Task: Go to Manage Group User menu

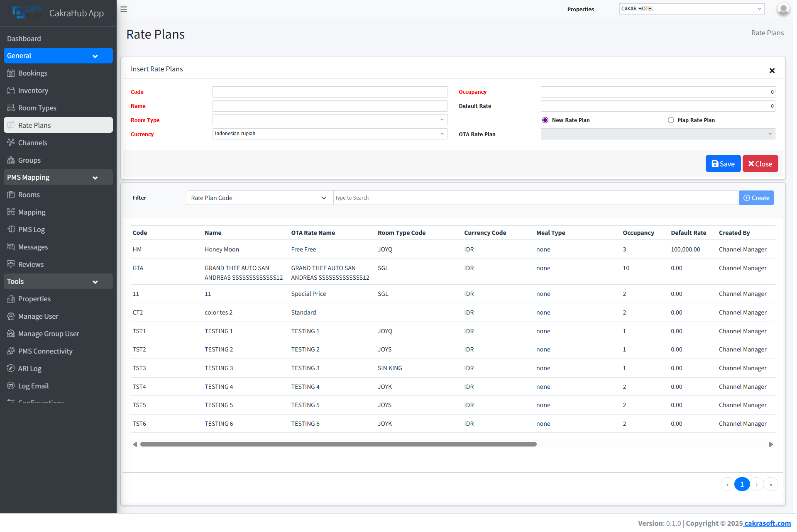Action: pos(49,334)
